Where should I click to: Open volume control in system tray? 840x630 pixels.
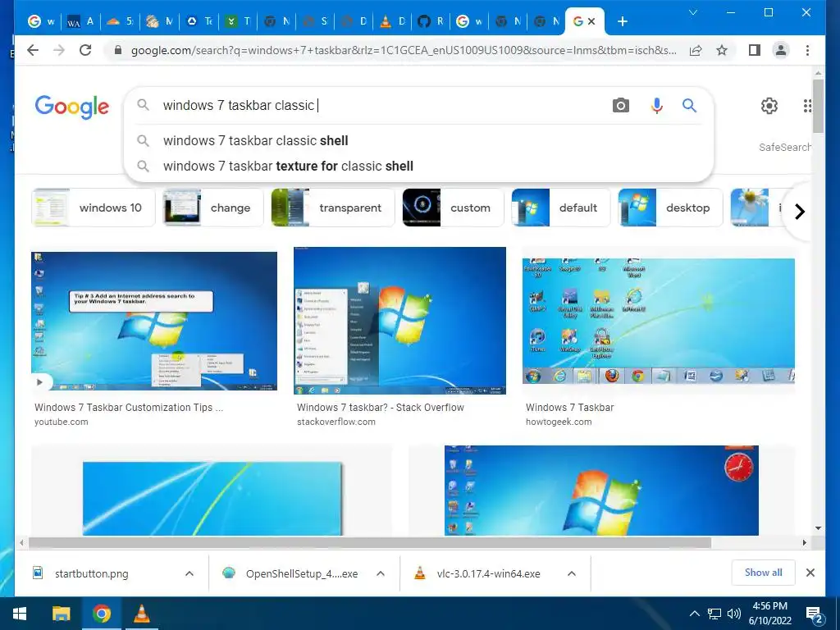(x=734, y=614)
